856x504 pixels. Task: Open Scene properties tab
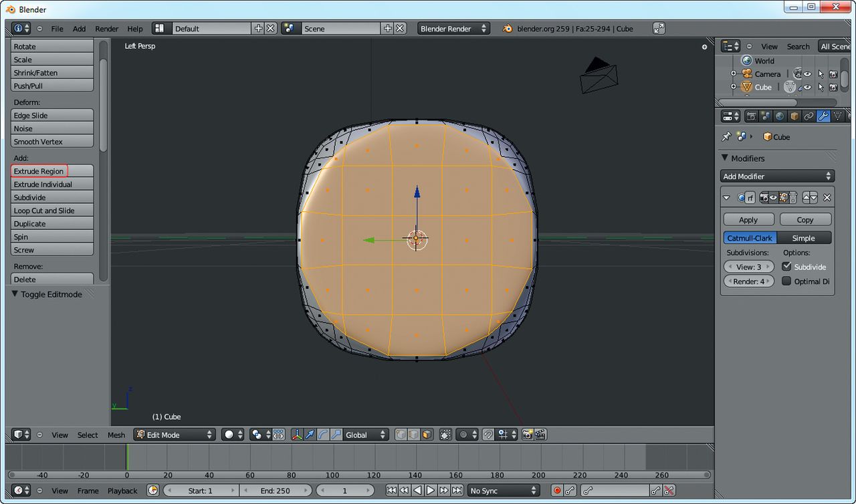click(766, 116)
